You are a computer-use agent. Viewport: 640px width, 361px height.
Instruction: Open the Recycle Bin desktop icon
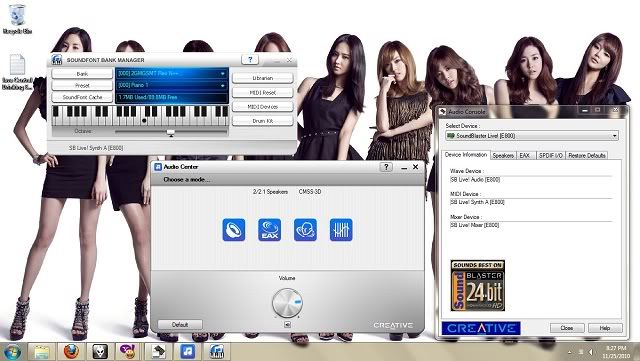(x=17, y=20)
